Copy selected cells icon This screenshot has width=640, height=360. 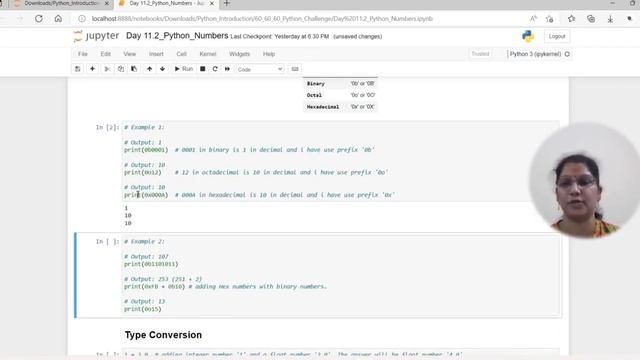121,69
